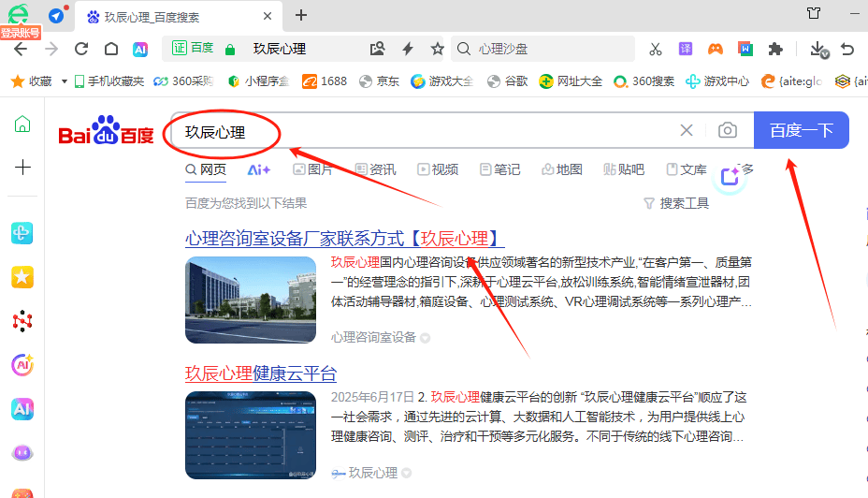Open a new browser tab
Screen dimensions: 868x498
coord(301,15)
